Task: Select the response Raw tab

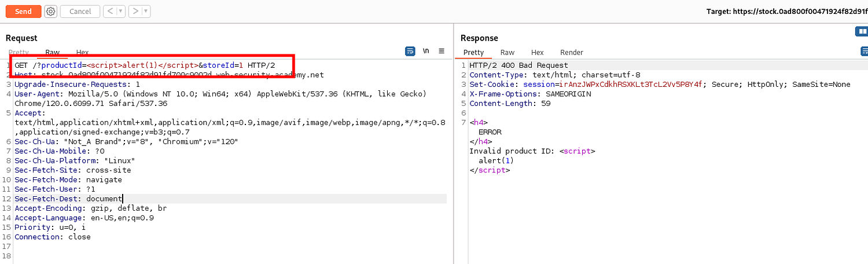Action: coord(507,53)
